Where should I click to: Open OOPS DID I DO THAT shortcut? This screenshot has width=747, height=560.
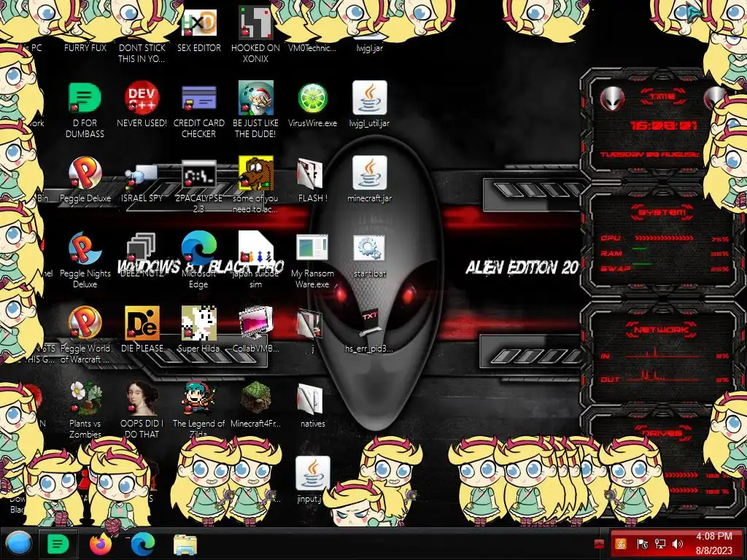[142, 398]
